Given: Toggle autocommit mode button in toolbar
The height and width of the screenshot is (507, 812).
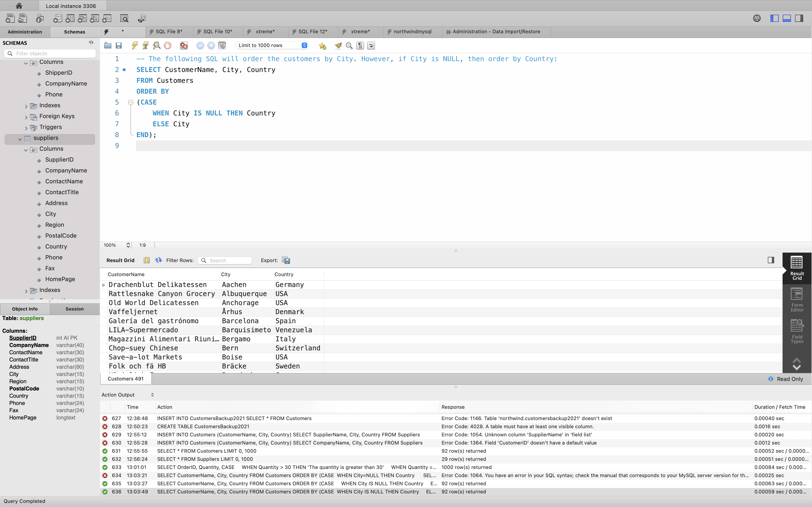Looking at the screenshot, I should click(222, 45).
